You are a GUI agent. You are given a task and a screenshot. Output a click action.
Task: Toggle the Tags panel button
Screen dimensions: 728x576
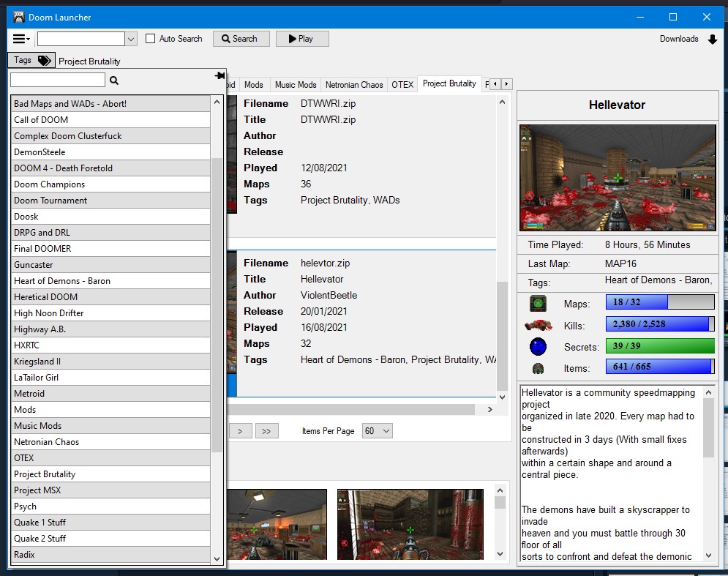click(x=31, y=61)
